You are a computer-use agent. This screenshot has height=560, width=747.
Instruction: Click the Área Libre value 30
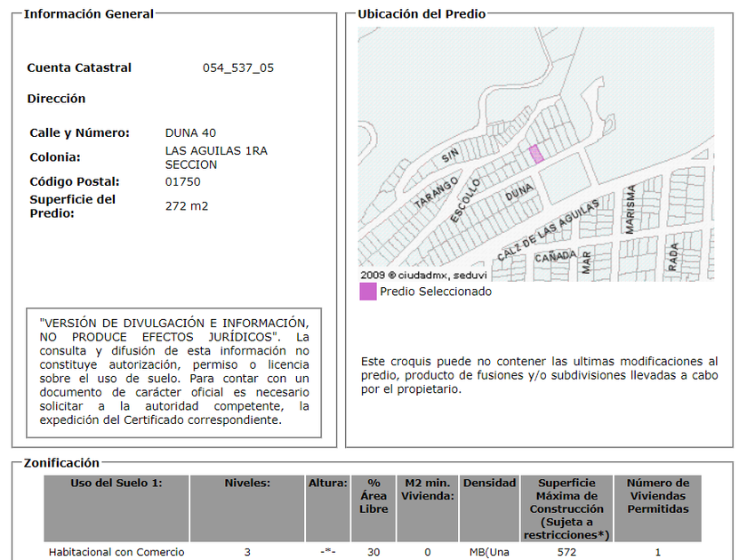(x=373, y=552)
